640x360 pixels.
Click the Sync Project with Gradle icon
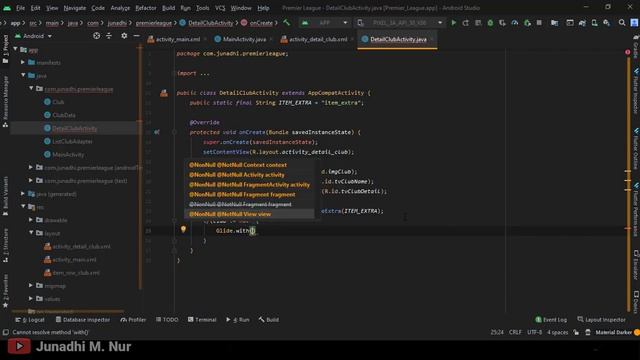tap(582, 23)
